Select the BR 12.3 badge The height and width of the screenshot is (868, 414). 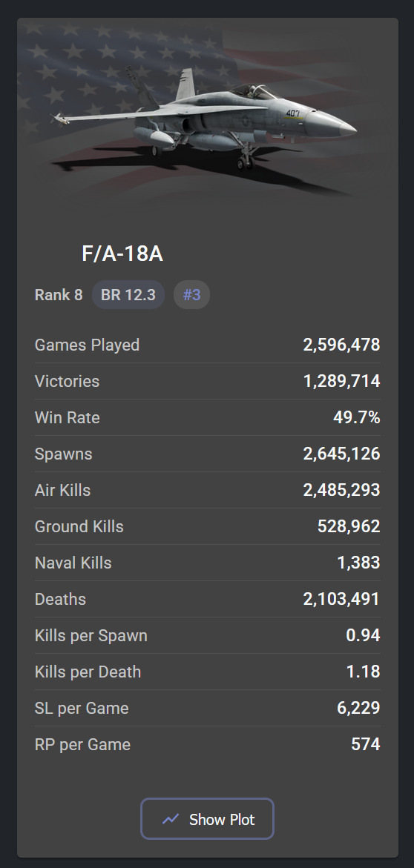point(128,294)
